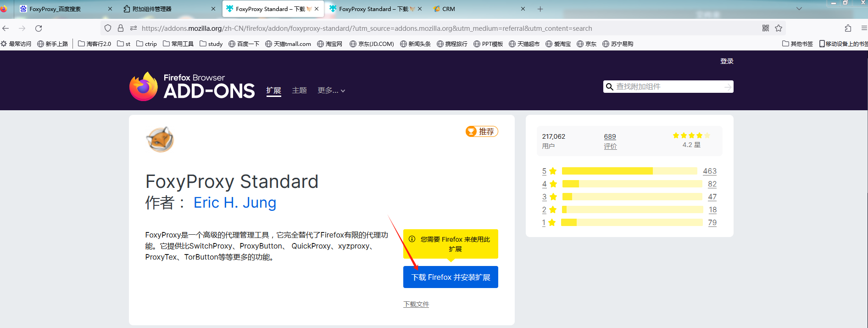Open the 苏宁易购 bookmark
The height and width of the screenshot is (328, 868).
(x=618, y=44)
